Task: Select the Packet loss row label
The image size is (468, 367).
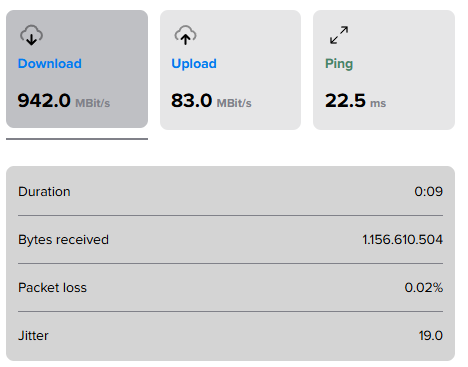Action: click(52, 288)
